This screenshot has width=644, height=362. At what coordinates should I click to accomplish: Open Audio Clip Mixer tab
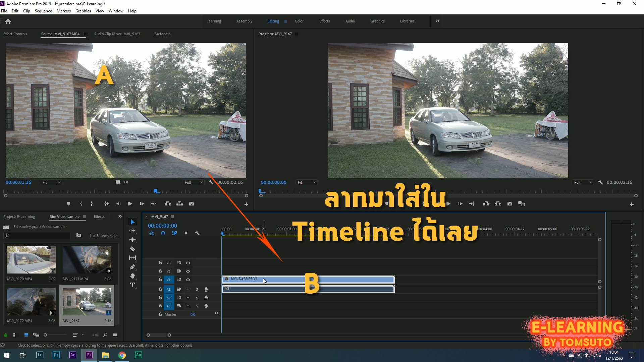(x=117, y=34)
